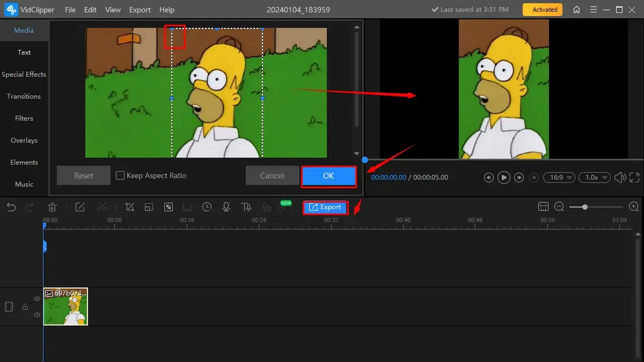644x362 pixels.
Task: Open the 16:9 aspect ratio dropdown
Action: pyautogui.click(x=559, y=177)
